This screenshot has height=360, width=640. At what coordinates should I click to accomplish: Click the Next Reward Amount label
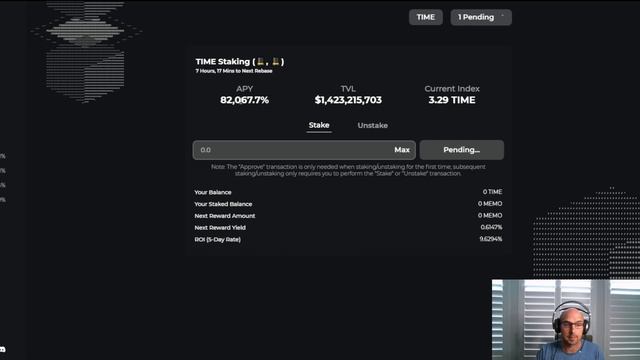[x=225, y=216]
